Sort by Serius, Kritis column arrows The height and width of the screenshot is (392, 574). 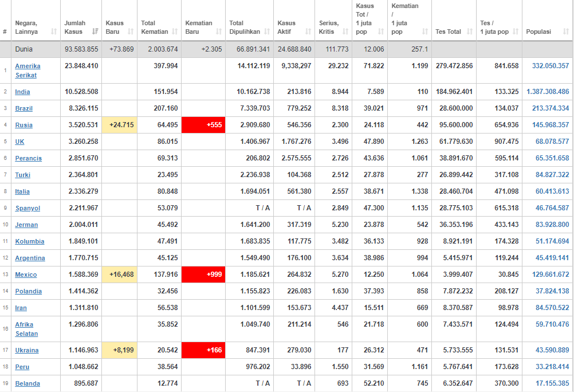pyautogui.click(x=345, y=32)
